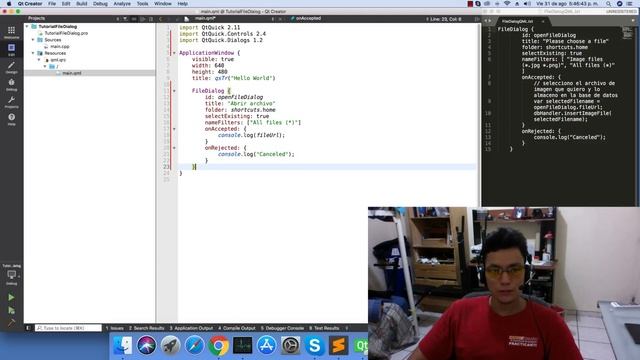The width and height of the screenshot is (640, 360).
Task: Toggle output pane expand arrows
Action: (x=347, y=328)
